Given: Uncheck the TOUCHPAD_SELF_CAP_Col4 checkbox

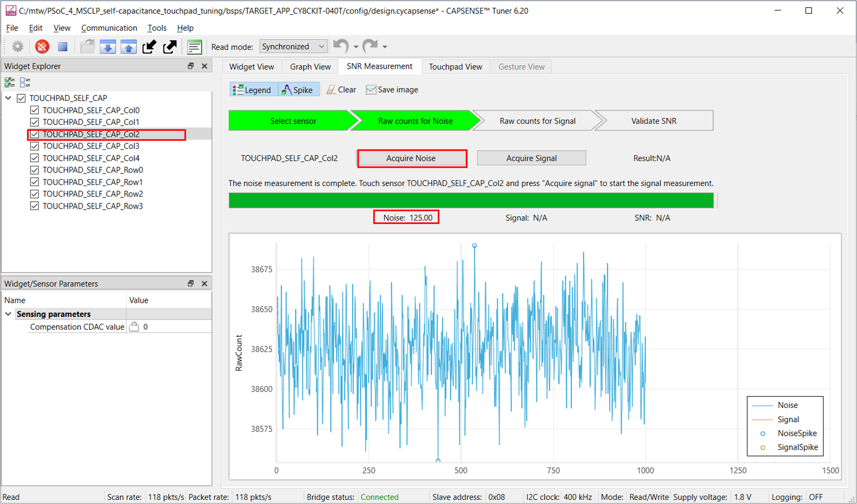Looking at the screenshot, I should [x=35, y=158].
